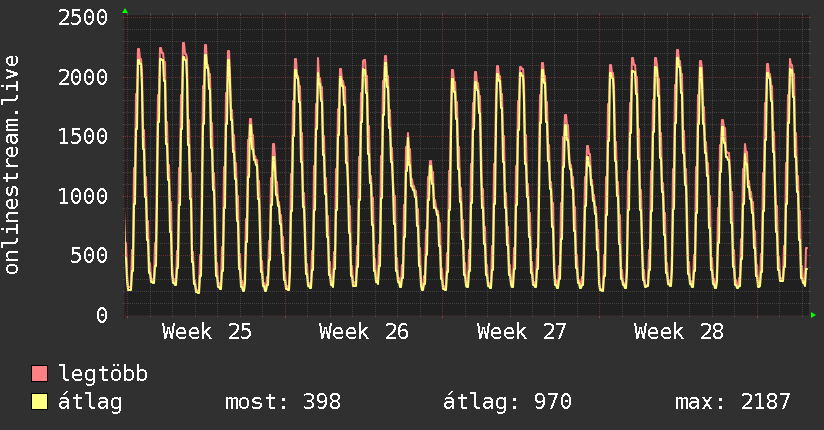Screen dimensions: 824x430
Task: Click the 0 y-axis tick label
Action: click(102, 315)
